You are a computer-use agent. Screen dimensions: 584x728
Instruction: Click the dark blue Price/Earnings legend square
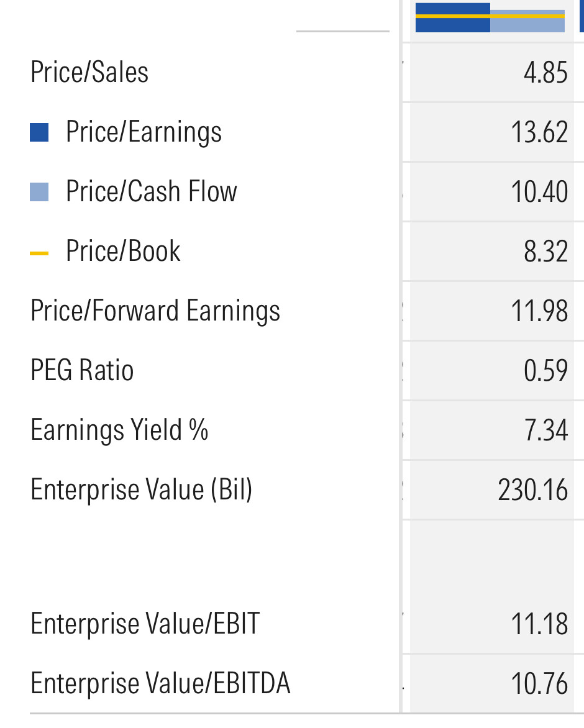(x=39, y=132)
